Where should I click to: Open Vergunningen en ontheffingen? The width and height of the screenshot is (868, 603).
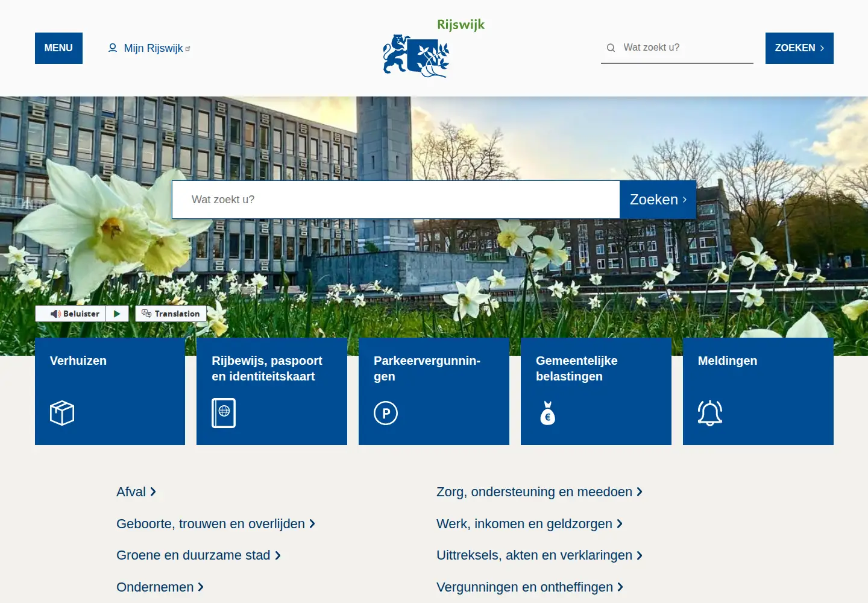click(530, 587)
